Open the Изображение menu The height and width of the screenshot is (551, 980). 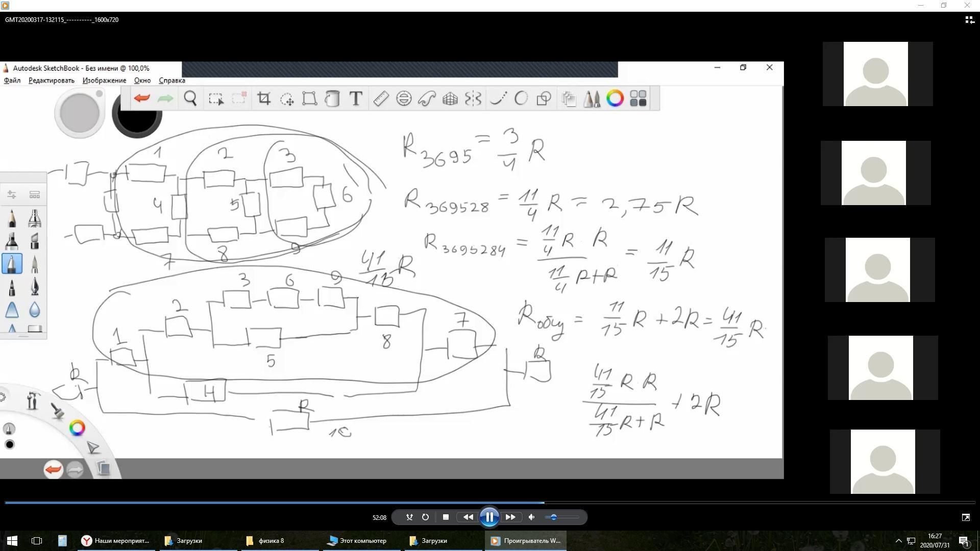coord(104,81)
